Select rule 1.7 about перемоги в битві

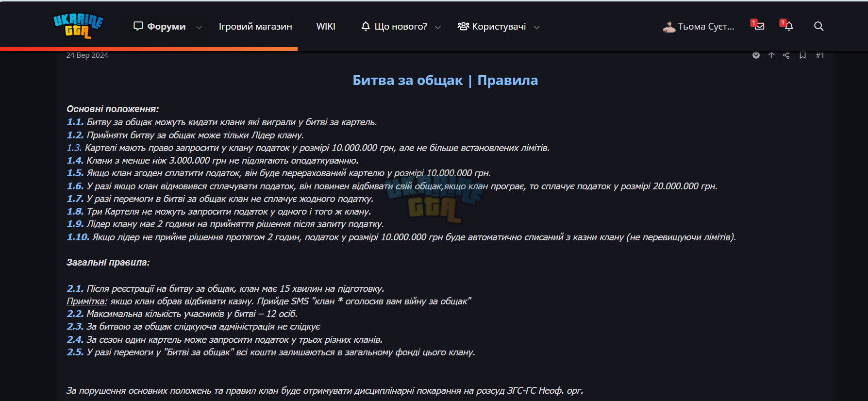pos(220,199)
